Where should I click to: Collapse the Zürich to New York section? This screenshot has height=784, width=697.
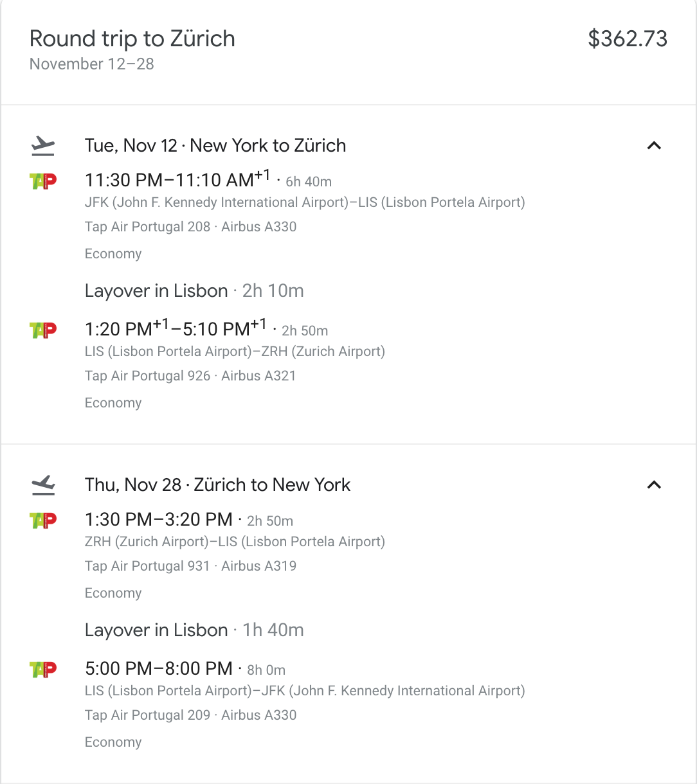(654, 485)
